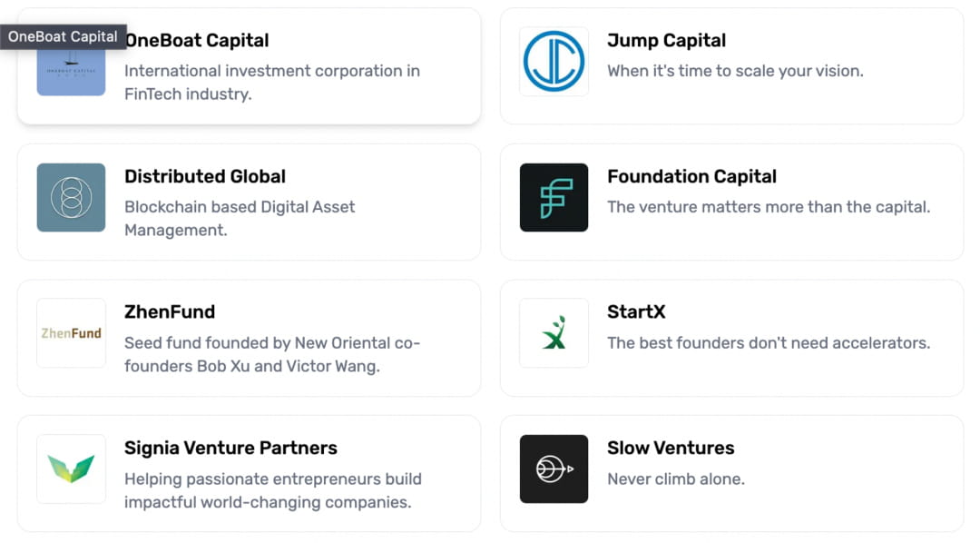Click the Jump Capital JC logo
980x543 pixels.
pyautogui.click(x=554, y=62)
